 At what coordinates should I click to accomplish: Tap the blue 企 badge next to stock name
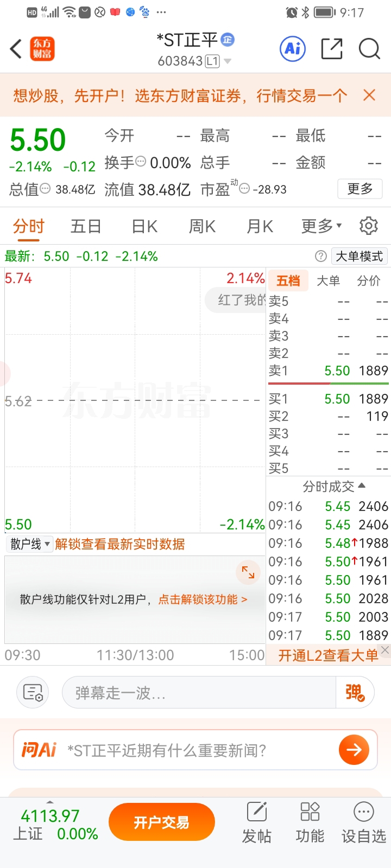(x=228, y=39)
